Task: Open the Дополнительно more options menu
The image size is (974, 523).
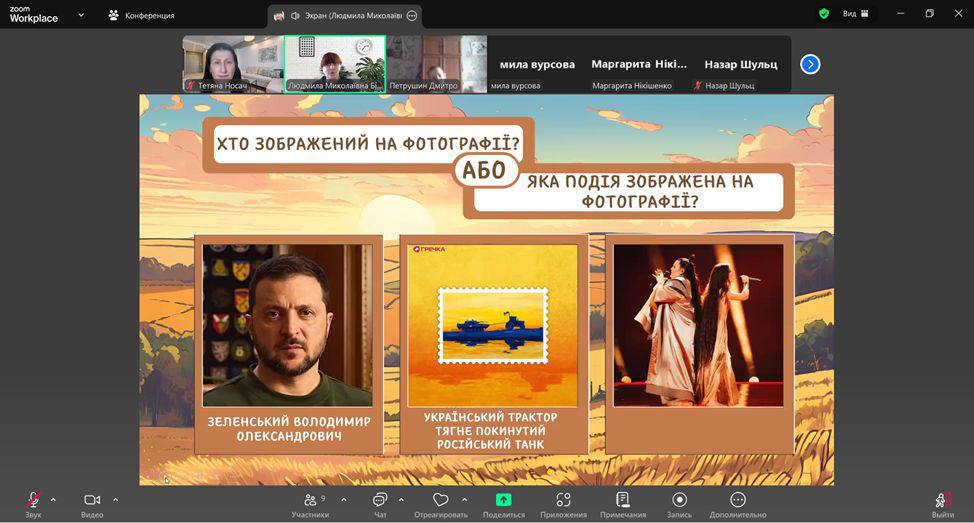Action: [738, 500]
